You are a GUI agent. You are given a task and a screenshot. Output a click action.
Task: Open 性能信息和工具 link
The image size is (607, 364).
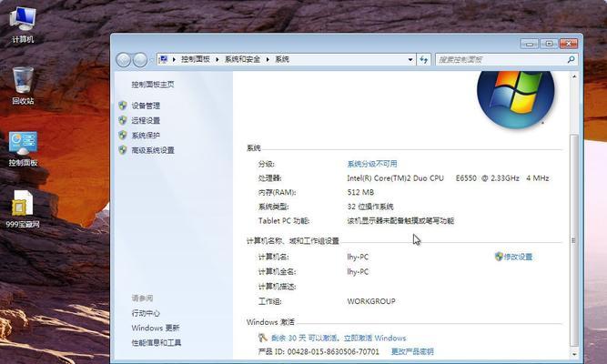click(x=157, y=343)
